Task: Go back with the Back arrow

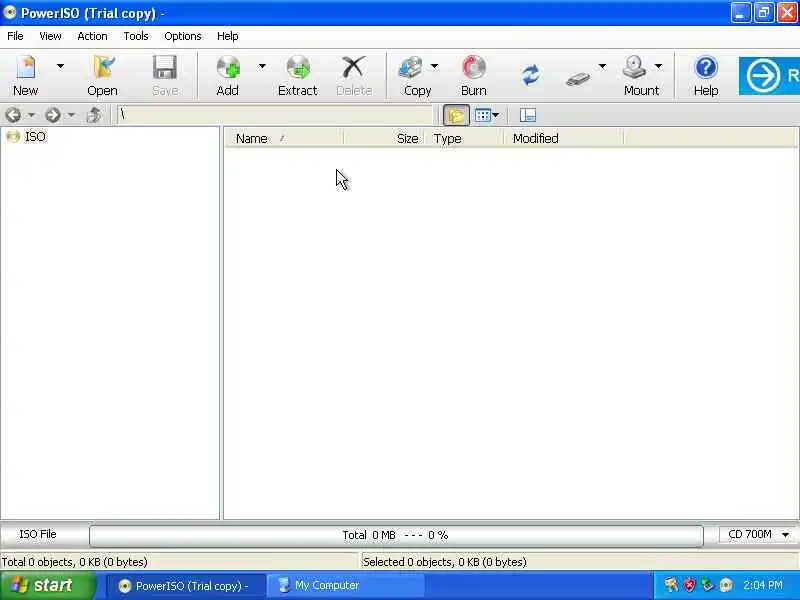Action: pyautogui.click(x=13, y=115)
